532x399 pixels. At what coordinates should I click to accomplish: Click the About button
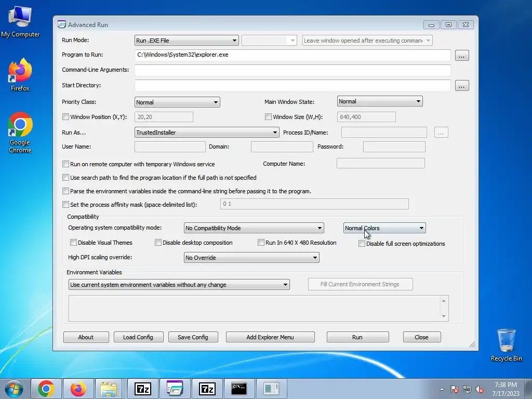(86, 337)
